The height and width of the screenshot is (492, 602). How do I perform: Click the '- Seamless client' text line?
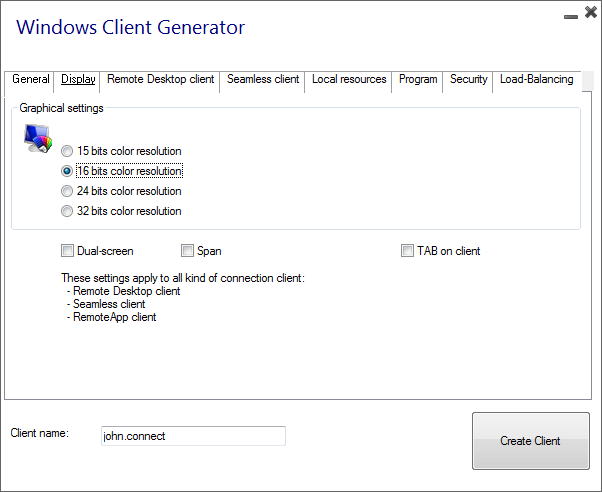click(x=106, y=304)
